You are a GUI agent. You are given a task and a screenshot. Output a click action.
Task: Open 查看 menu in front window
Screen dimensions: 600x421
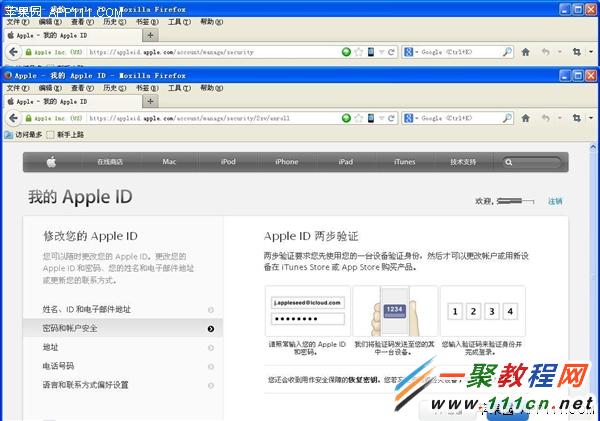tap(82, 88)
